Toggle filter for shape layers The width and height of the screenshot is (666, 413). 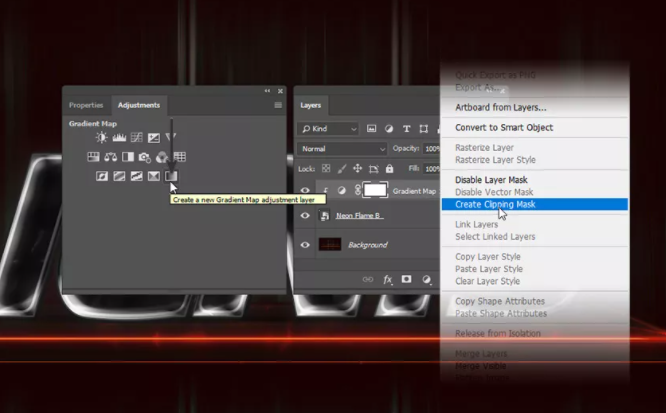[423, 129]
